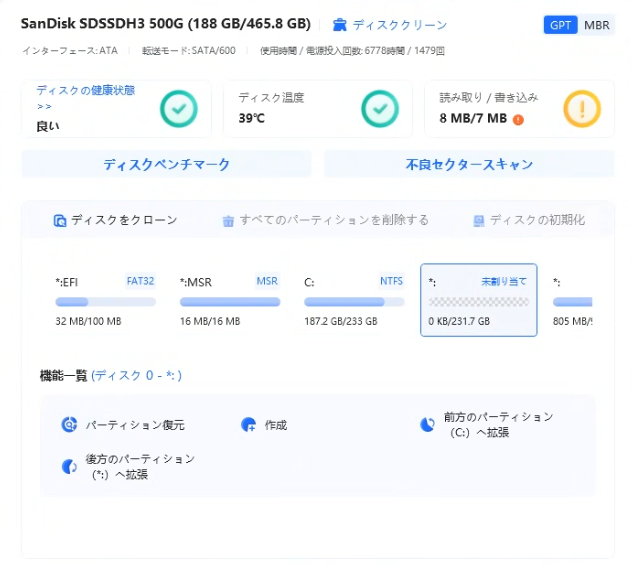Select the partially visible 805 MB partition
This screenshot has width=632, height=566.
click(x=572, y=300)
